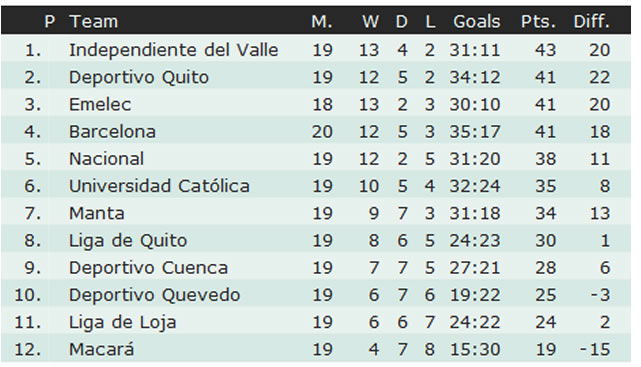This screenshot has width=641, height=367.
Task: Click the Manta team name
Action: pos(97,213)
